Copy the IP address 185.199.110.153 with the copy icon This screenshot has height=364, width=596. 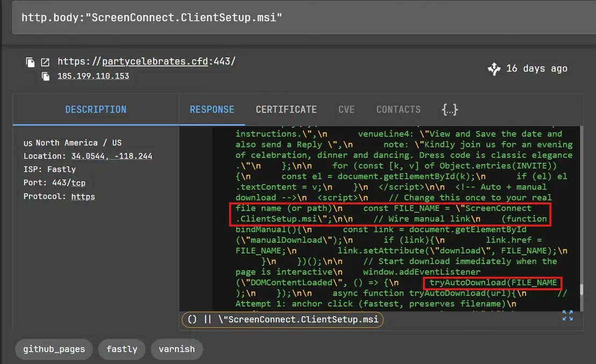pos(46,76)
